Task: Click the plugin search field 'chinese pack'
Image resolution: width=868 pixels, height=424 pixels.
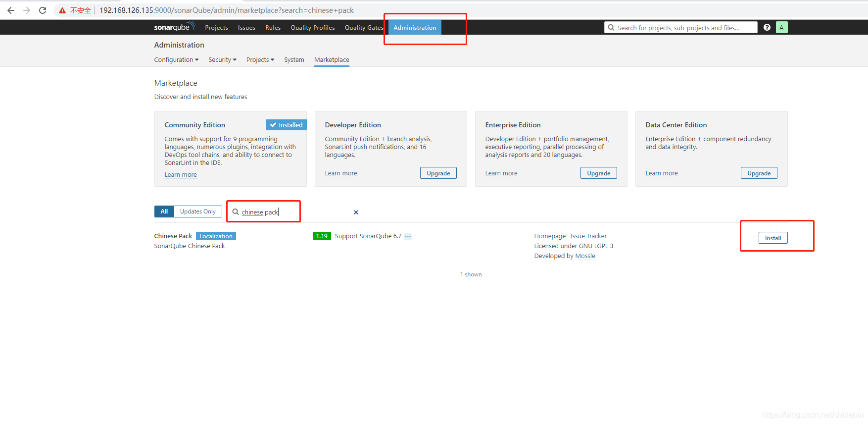Action: click(294, 212)
